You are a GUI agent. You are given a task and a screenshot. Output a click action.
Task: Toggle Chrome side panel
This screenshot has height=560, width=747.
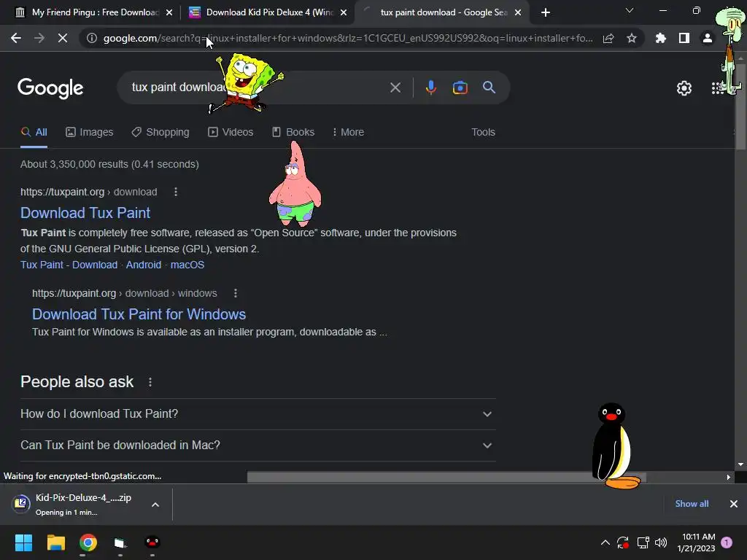coord(684,38)
